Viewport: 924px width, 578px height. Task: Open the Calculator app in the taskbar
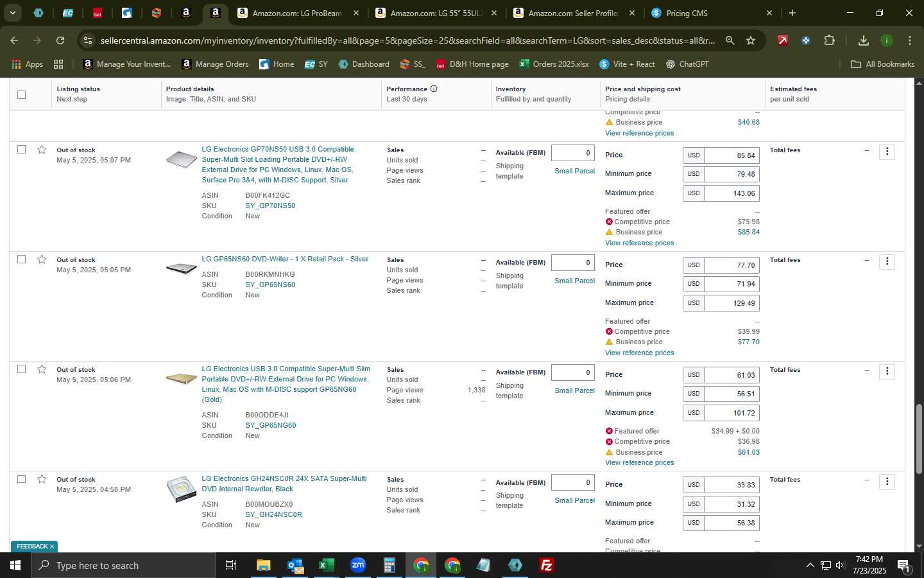point(389,565)
